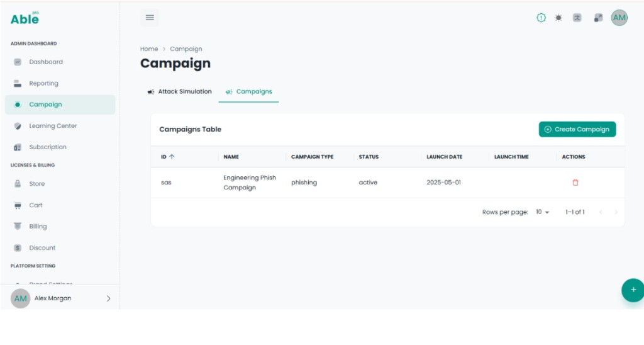Click the Subscription sidebar icon

(17, 147)
